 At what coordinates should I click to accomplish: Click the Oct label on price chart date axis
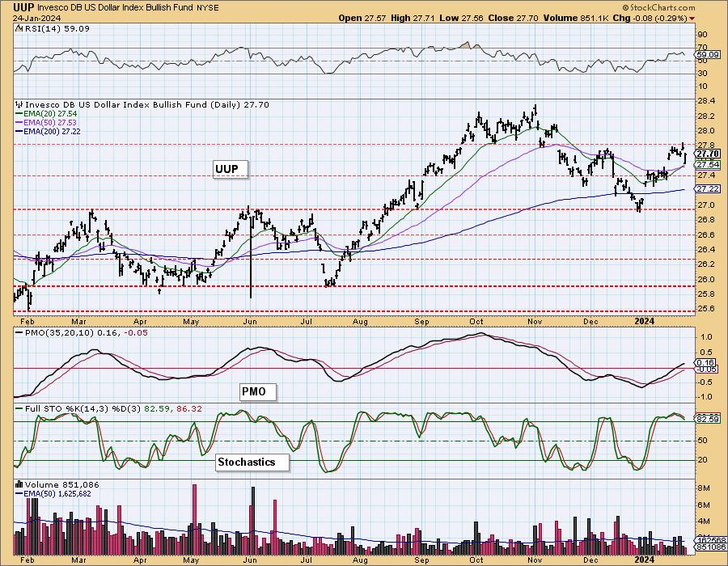476,321
